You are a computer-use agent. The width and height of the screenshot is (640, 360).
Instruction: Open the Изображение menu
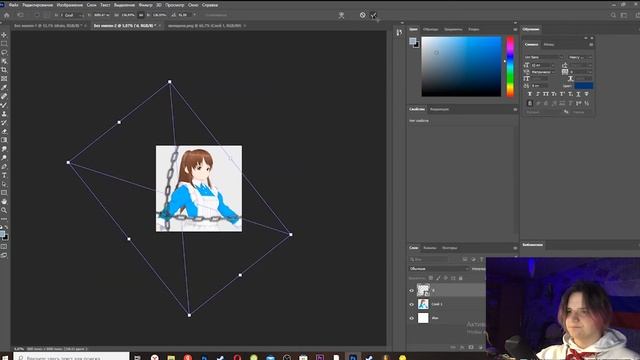pyautogui.click(x=69, y=5)
